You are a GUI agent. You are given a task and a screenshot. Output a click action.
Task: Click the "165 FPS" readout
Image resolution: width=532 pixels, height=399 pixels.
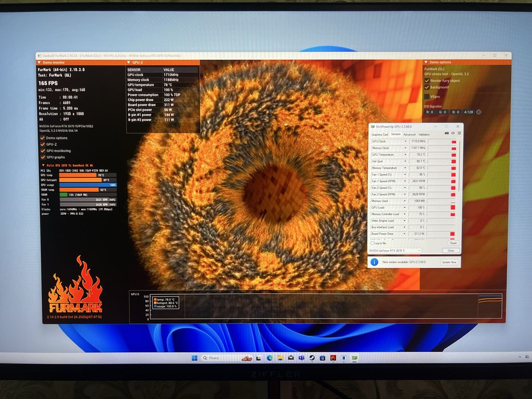click(x=48, y=83)
